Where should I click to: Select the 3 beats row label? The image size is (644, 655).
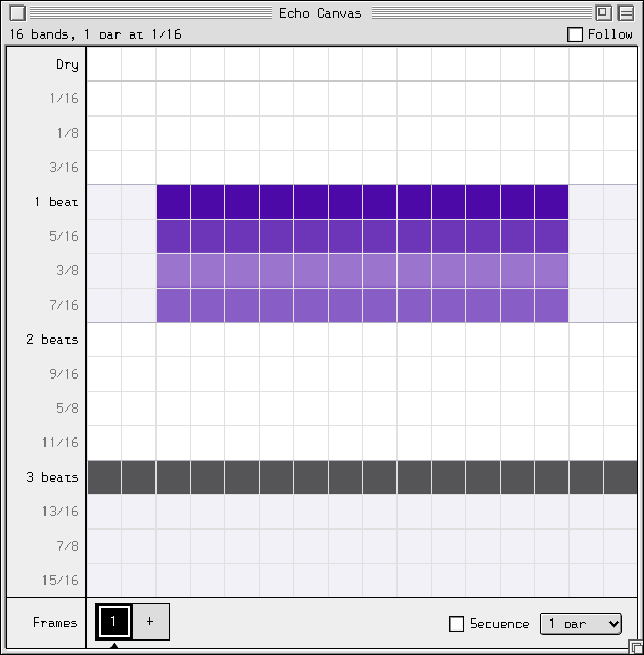click(53, 477)
